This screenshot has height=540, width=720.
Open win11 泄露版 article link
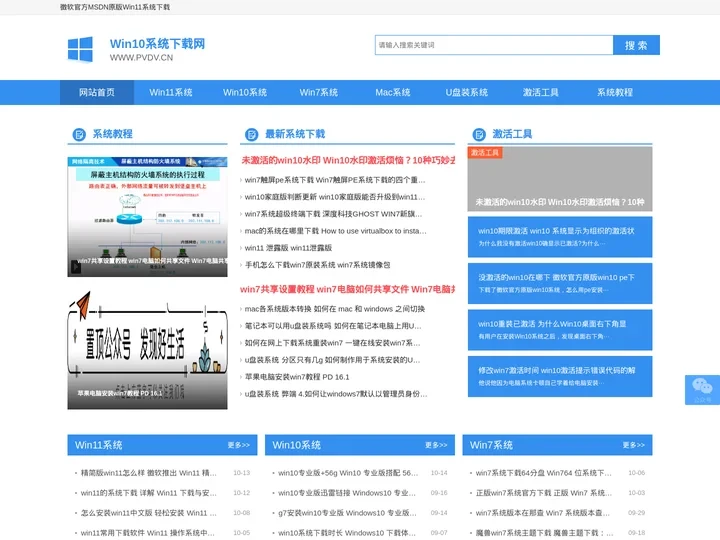288,248
